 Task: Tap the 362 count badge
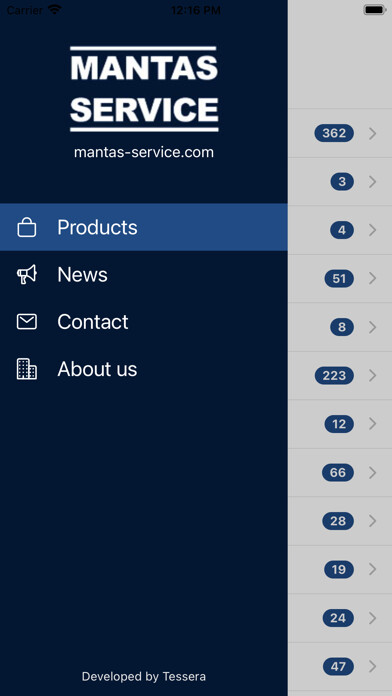[x=334, y=133]
